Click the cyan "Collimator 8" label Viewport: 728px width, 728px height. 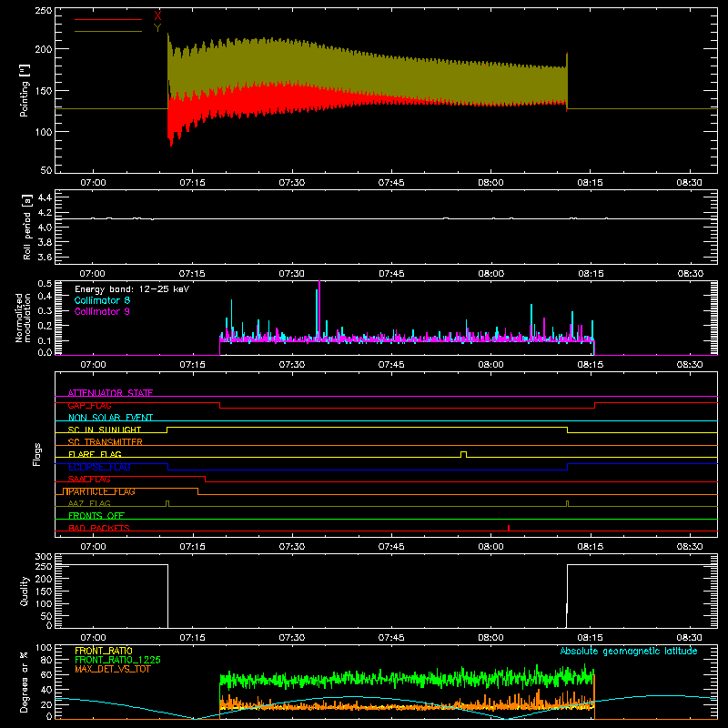coord(102,300)
